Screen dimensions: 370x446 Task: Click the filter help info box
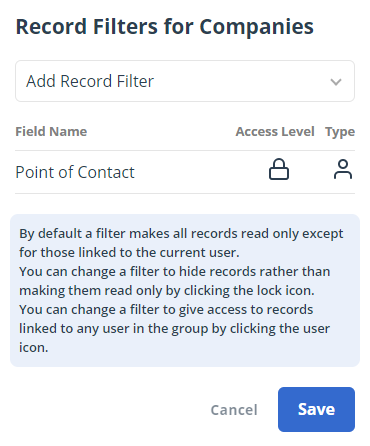point(185,290)
